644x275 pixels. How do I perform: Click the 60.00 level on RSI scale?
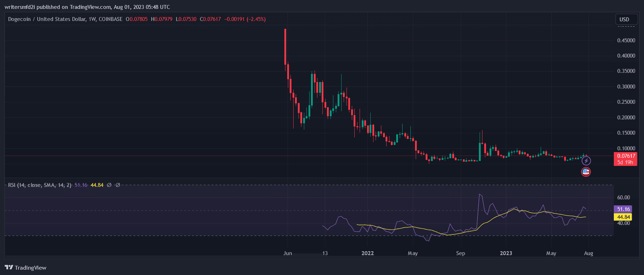coord(623,198)
